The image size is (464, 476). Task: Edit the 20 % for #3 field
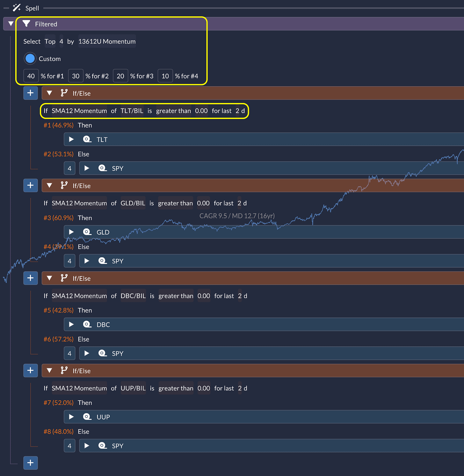(x=120, y=76)
